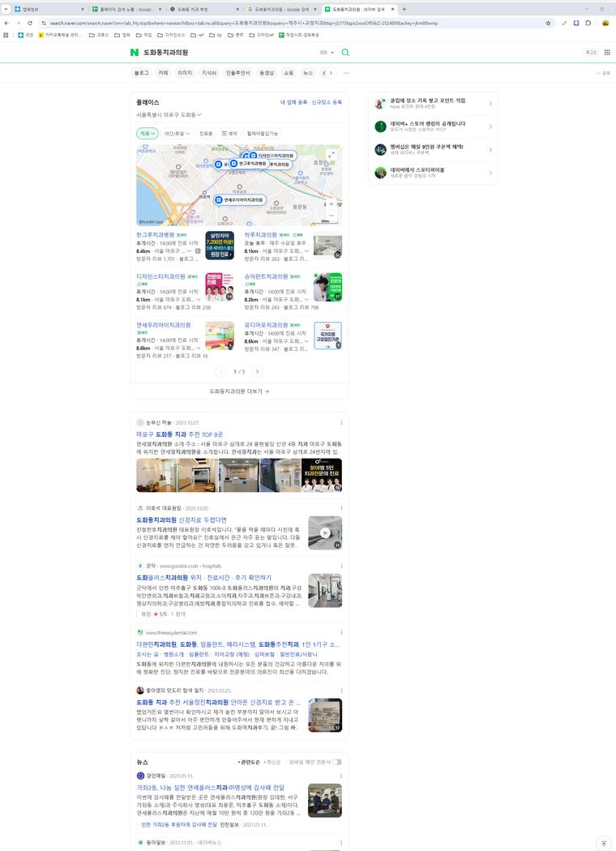
Task: Open the 연세우리아이치과의원 place listing
Action: click(164, 324)
